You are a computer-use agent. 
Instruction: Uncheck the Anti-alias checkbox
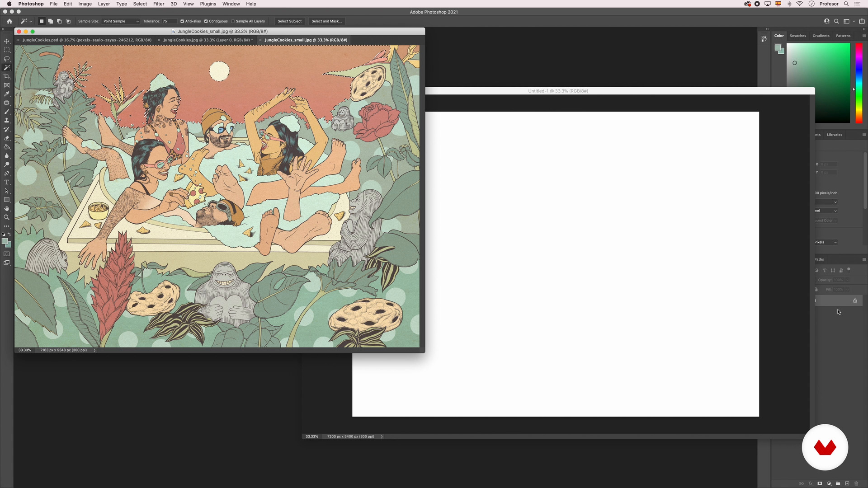(x=182, y=21)
